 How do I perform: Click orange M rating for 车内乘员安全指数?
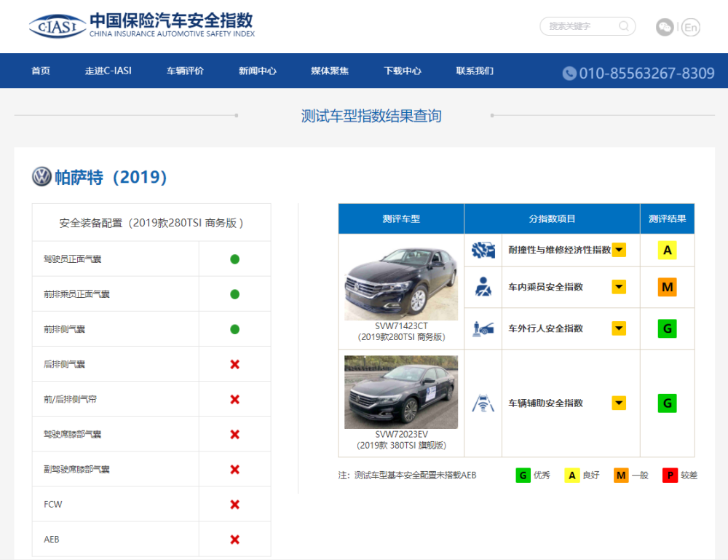tap(667, 287)
